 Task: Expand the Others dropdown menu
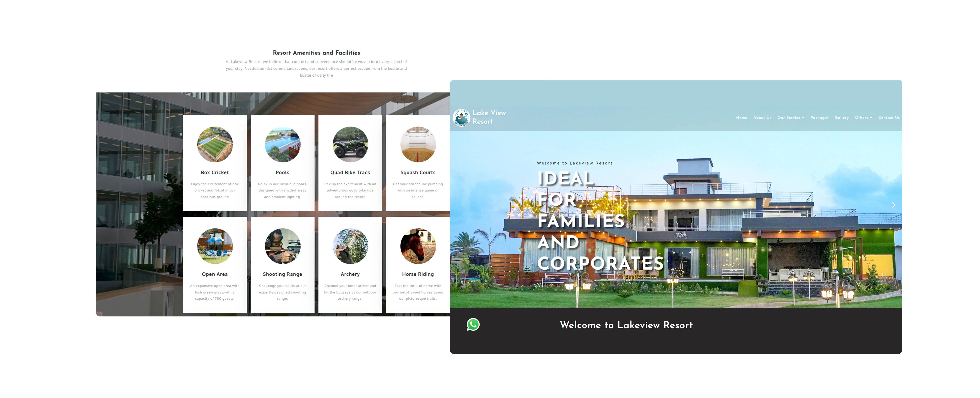863,118
